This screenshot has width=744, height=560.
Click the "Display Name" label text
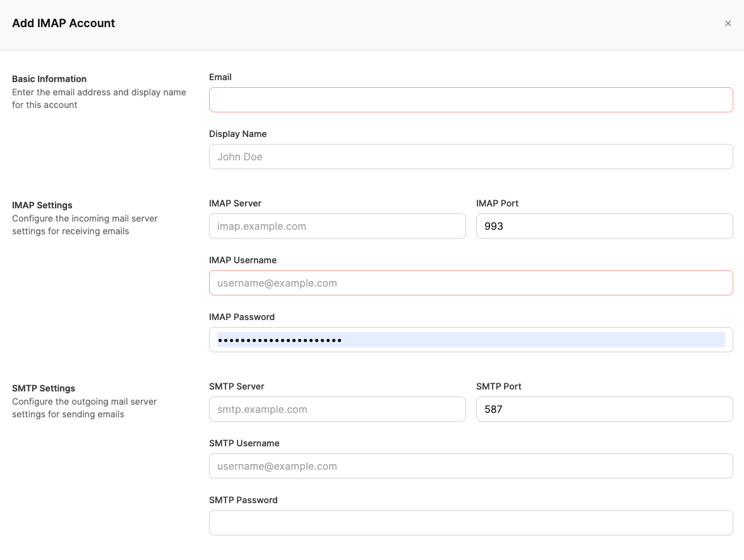237,134
